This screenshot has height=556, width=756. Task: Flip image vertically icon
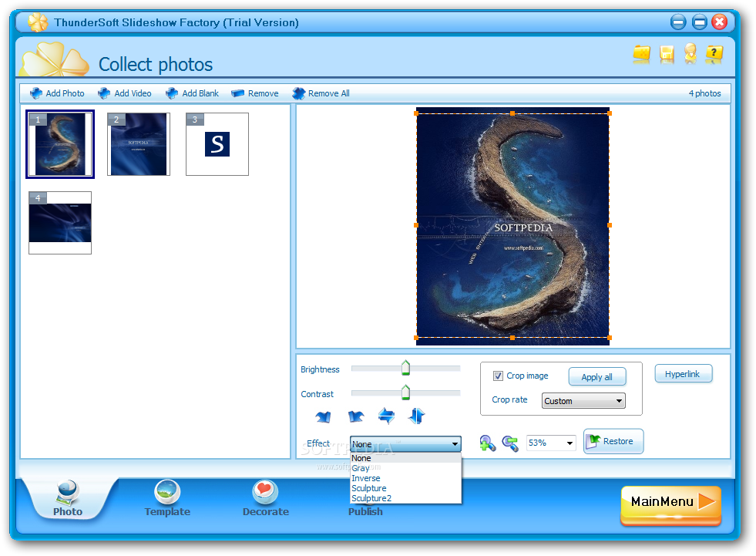tap(417, 416)
